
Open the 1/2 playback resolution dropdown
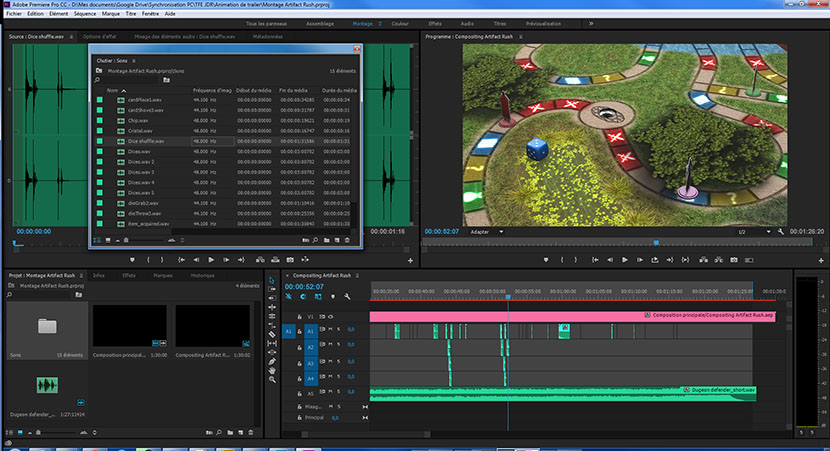[x=754, y=232]
